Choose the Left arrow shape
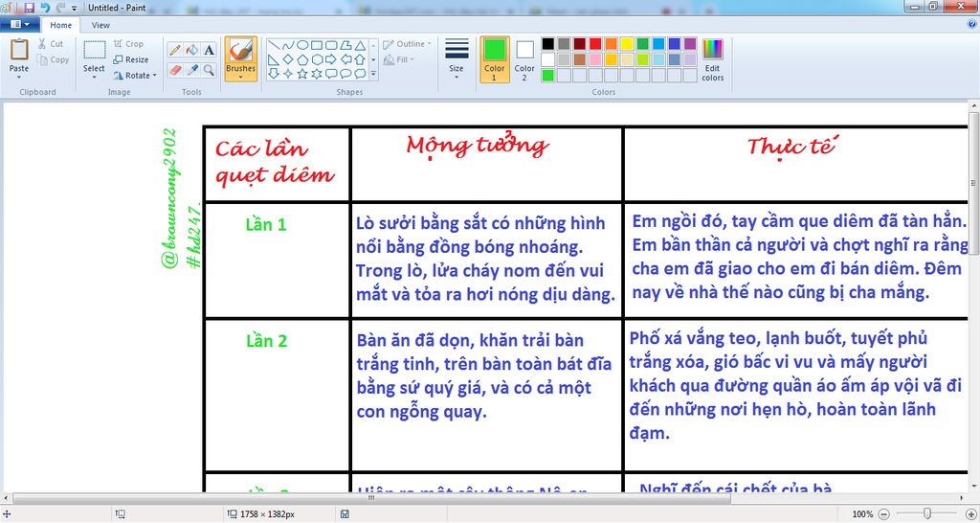The image size is (980, 523). [345, 59]
